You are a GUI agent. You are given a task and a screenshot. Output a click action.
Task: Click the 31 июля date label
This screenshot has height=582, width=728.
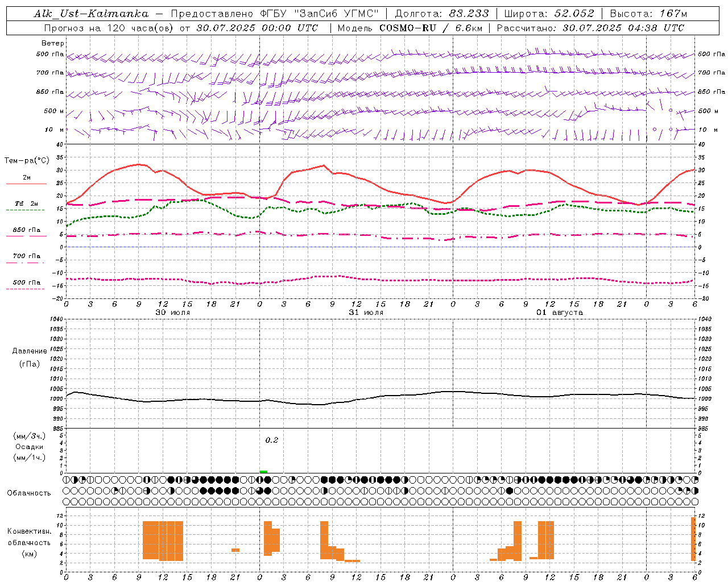(x=366, y=313)
